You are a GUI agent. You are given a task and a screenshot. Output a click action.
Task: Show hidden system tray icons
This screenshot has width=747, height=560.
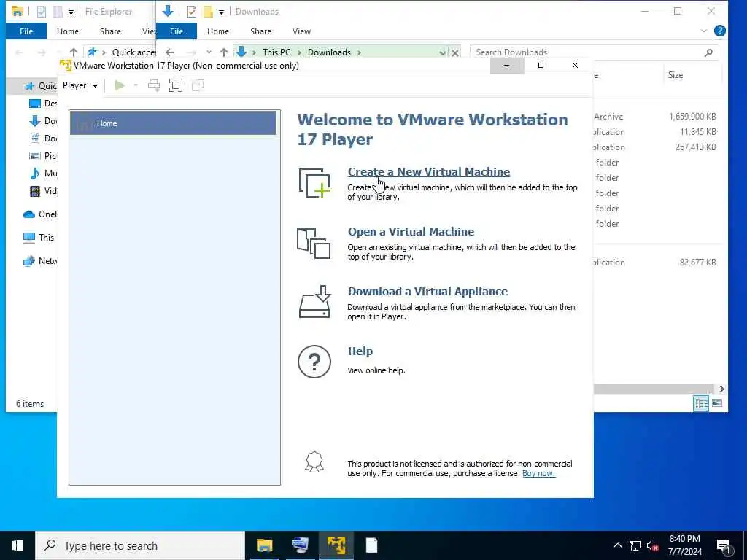click(x=617, y=545)
